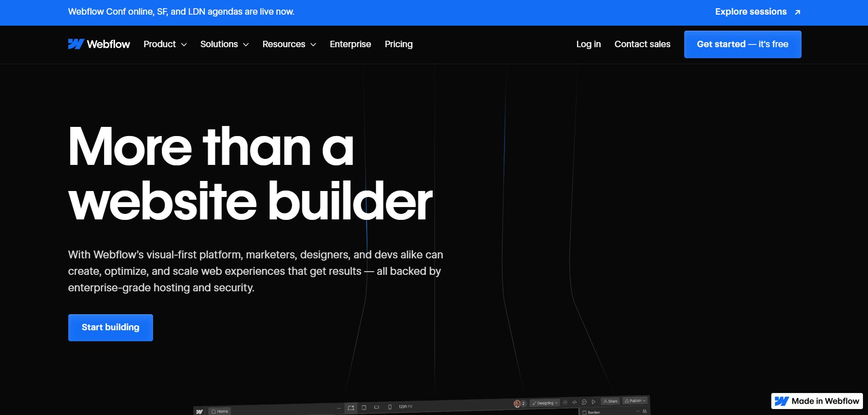The height and width of the screenshot is (415, 868).
Task: Click the Webflow logo in the Designer preview
Action: click(x=199, y=412)
